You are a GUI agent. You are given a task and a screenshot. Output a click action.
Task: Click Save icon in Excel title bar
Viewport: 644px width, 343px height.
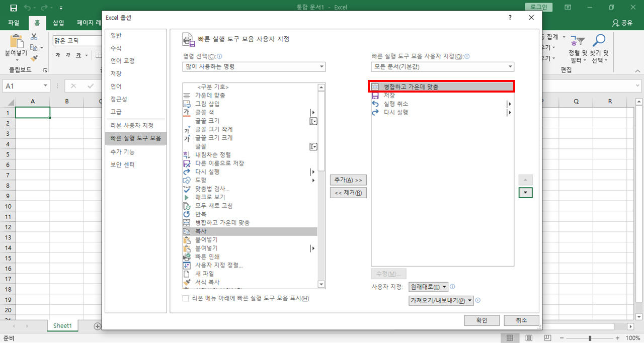(x=14, y=8)
